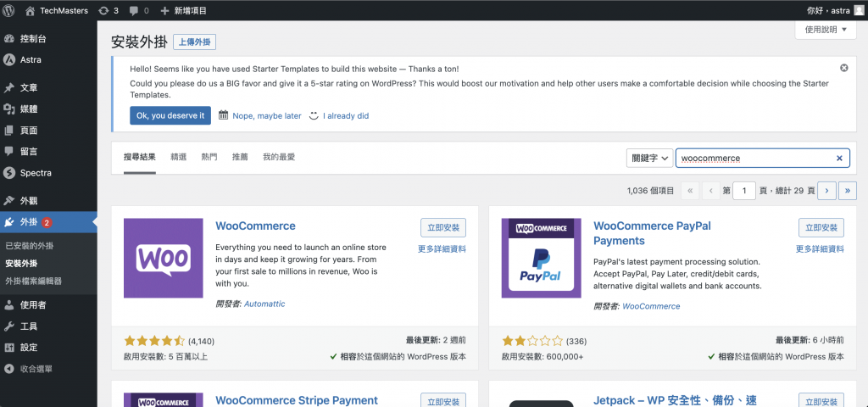Click the (336) rating count for PayPal
The height and width of the screenshot is (407, 868).
[x=576, y=341]
